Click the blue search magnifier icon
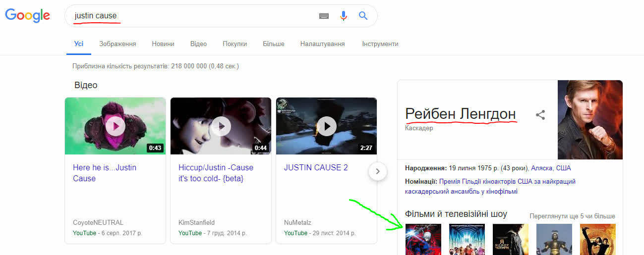 (x=363, y=16)
